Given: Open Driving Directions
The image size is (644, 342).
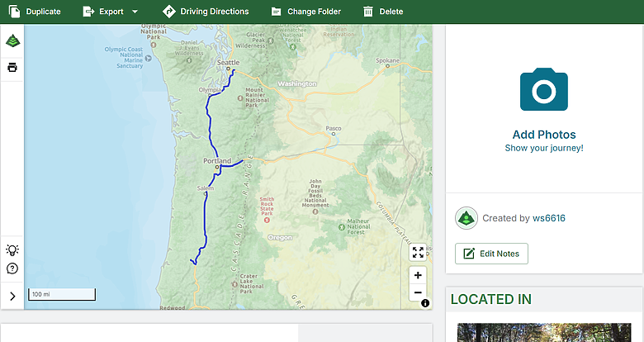Looking at the screenshot, I should point(206,12).
